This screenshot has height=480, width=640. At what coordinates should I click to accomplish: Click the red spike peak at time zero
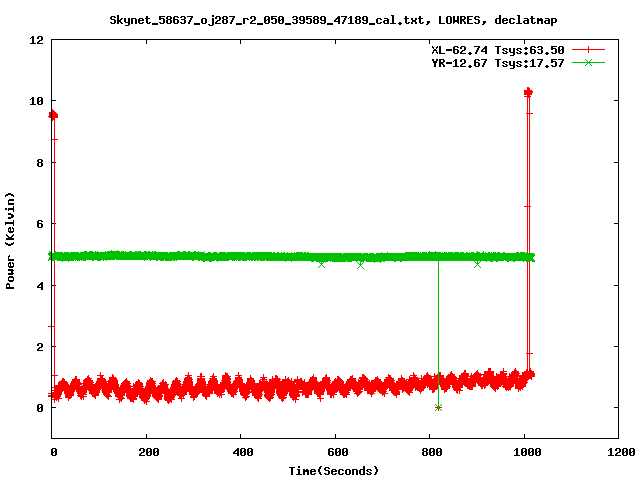53,115
